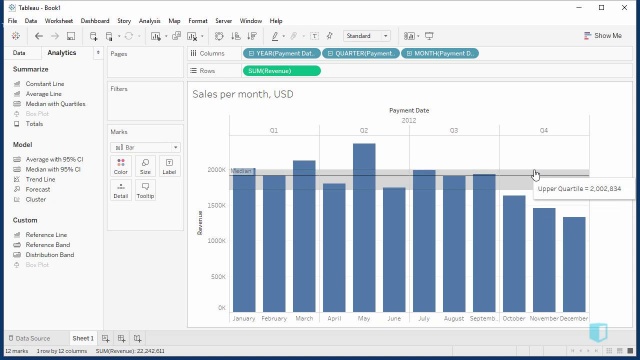Open the Help menu

[x=276, y=21]
